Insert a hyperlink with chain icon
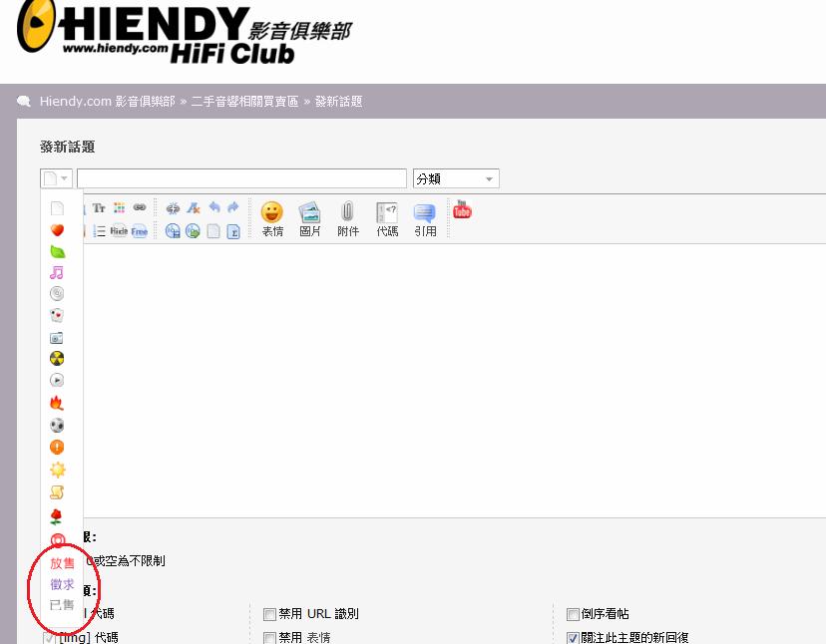Image resolution: width=826 pixels, height=644 pixels. pos(140,207)
